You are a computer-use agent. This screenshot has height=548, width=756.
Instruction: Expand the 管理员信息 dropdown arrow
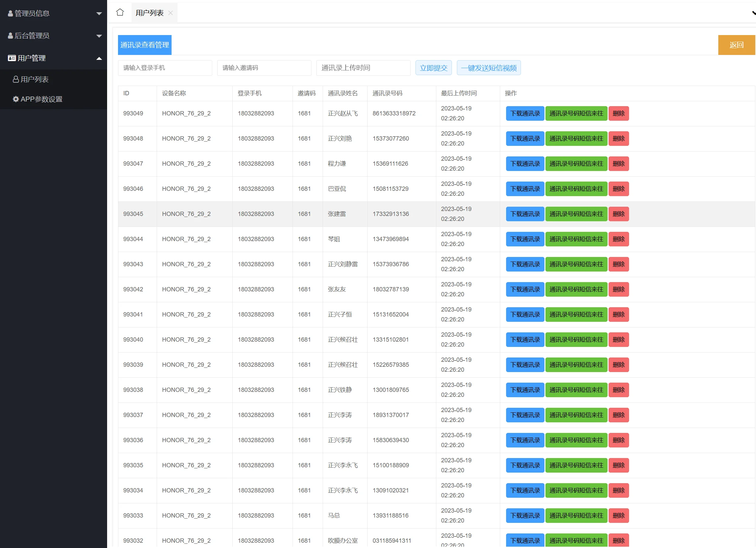point(99,14)
